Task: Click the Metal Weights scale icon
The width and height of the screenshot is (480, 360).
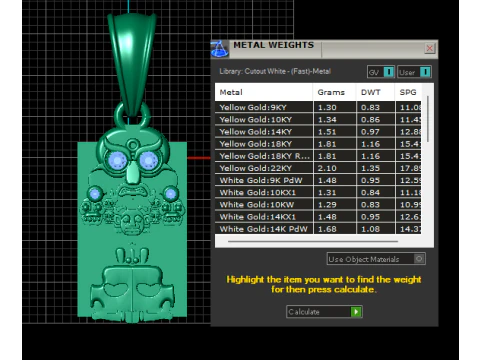Action: (x=220, y=49)
